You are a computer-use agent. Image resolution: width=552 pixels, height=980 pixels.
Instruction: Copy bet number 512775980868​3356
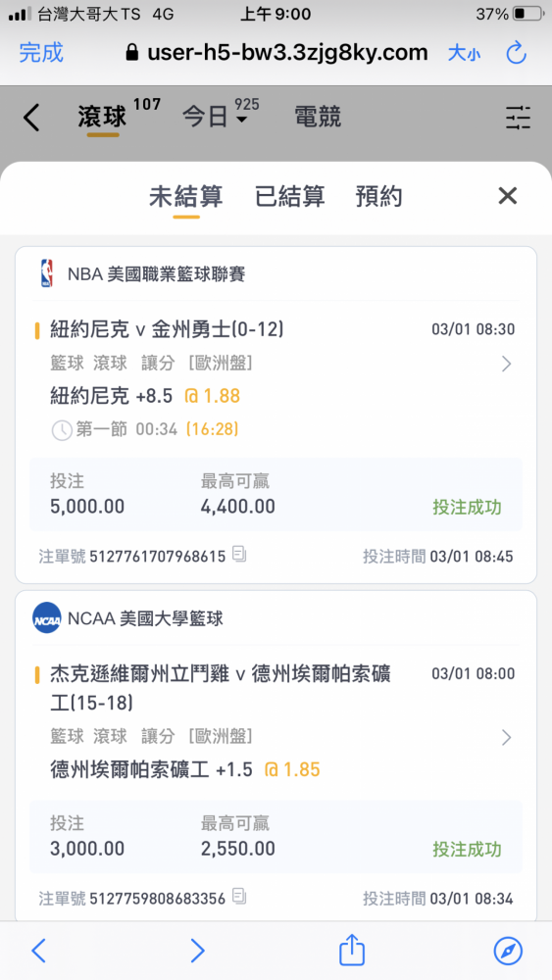(239, 897)
